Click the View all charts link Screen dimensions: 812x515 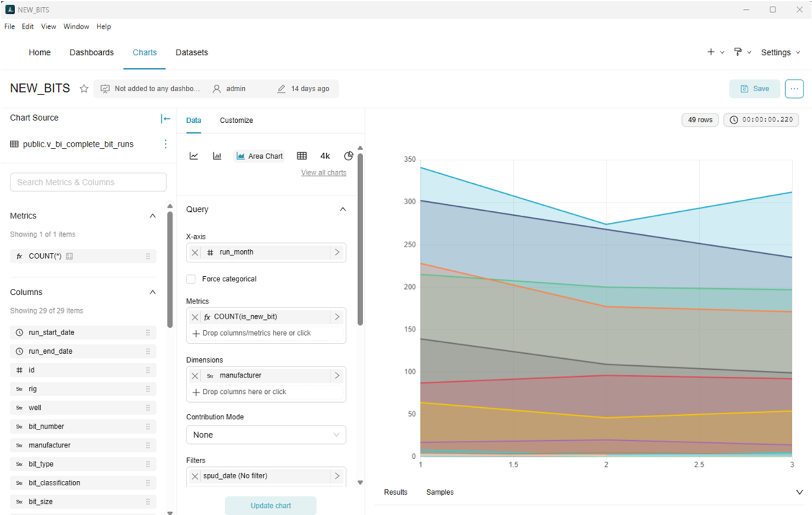click(x=323, y=173)
